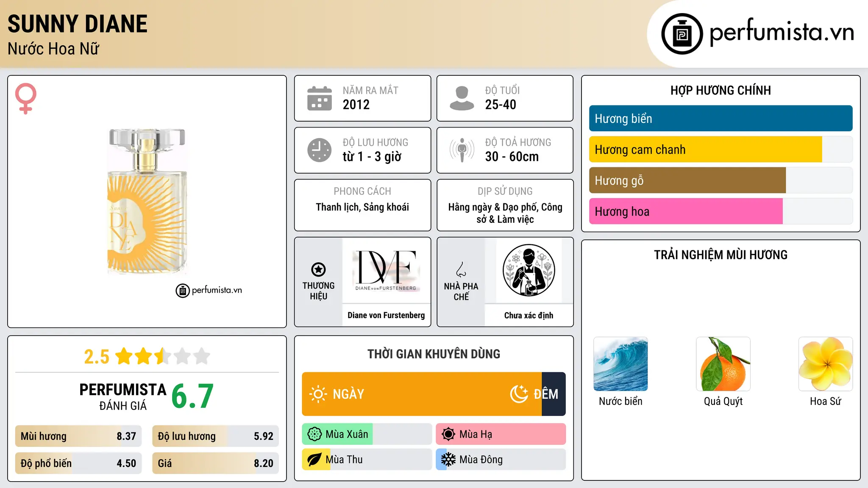The height and width of the screenshot is (488, 868).
Task: Click the calendar icon beside Năm ra mắt
Action: [320, 98]
